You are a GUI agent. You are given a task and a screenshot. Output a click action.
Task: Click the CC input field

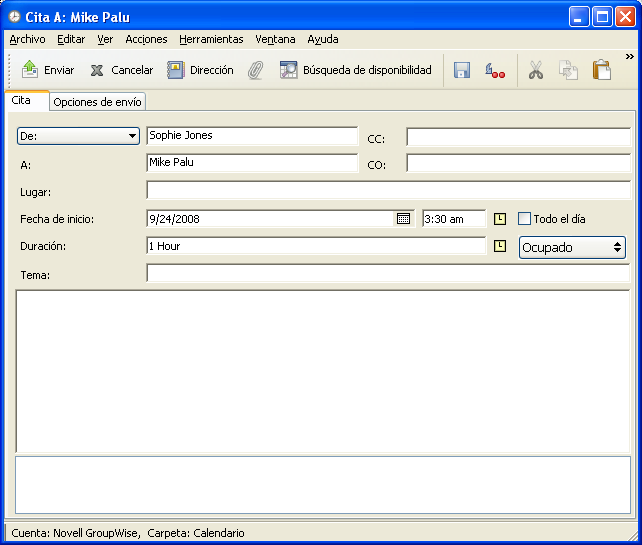(x=518, y=136)
